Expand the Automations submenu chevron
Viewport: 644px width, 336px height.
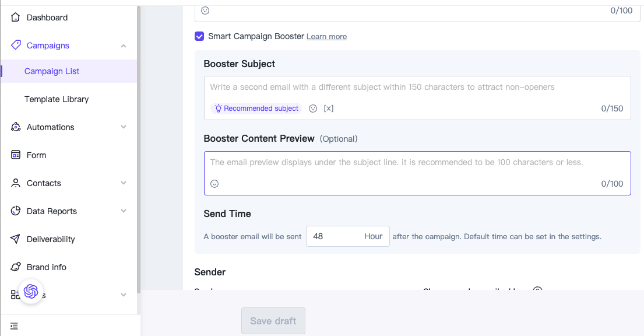(x=124, y=127)
